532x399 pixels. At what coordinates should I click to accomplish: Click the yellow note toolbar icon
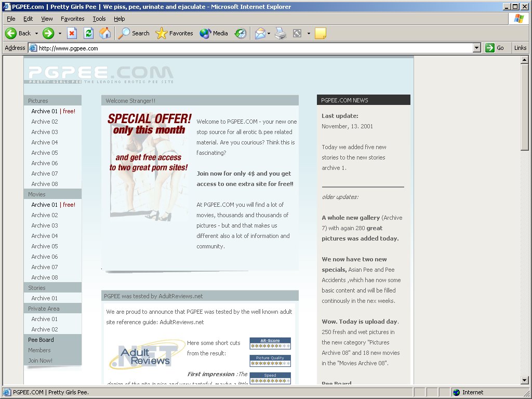click(x=320, y=33)
